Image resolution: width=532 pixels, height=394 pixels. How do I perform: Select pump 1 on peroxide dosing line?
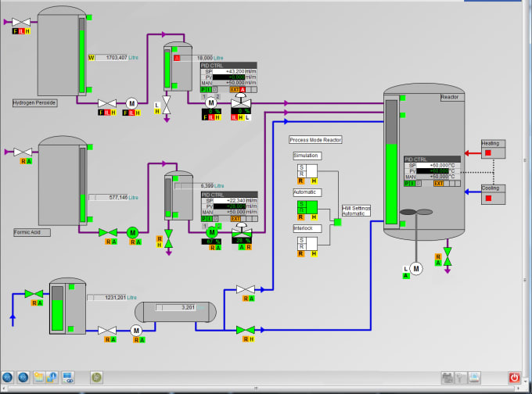(x=204, y=97)
